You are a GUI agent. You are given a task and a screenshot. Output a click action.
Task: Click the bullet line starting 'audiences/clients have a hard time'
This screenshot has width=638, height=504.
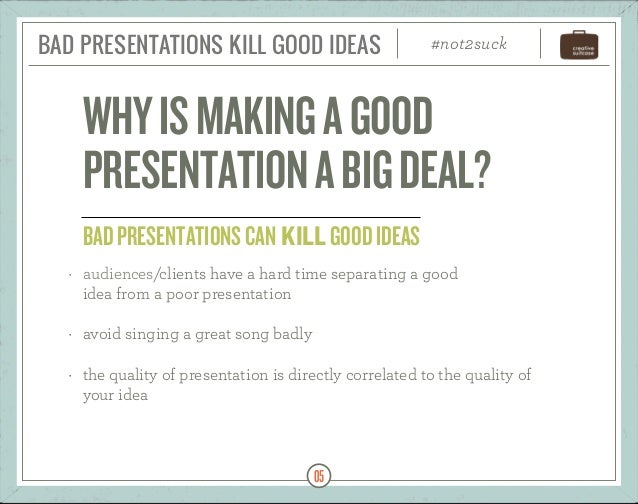[270, 275]
